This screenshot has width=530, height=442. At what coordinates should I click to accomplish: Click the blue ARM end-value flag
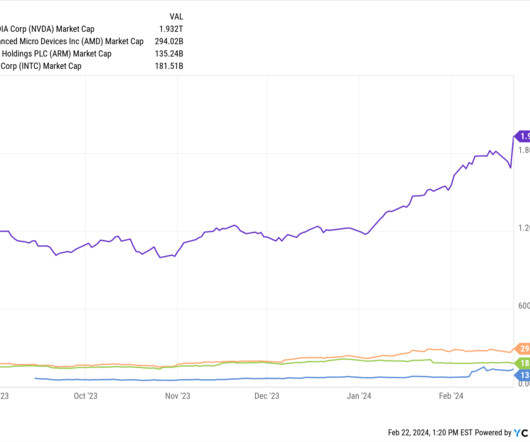[x=522, y=375]
